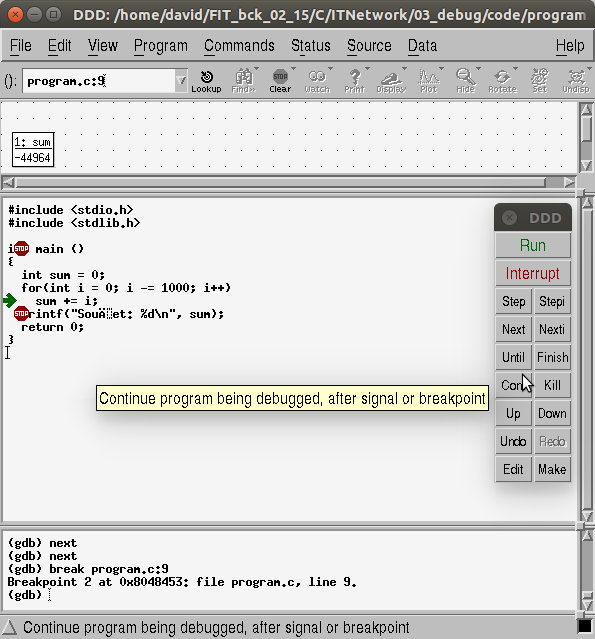Click the Finish button

click(552, 357)
